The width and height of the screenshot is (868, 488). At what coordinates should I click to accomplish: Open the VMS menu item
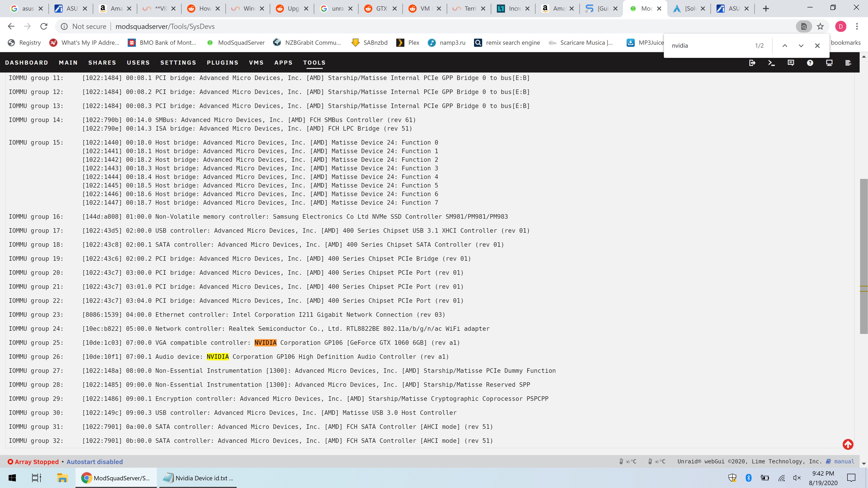pos(256,63)
